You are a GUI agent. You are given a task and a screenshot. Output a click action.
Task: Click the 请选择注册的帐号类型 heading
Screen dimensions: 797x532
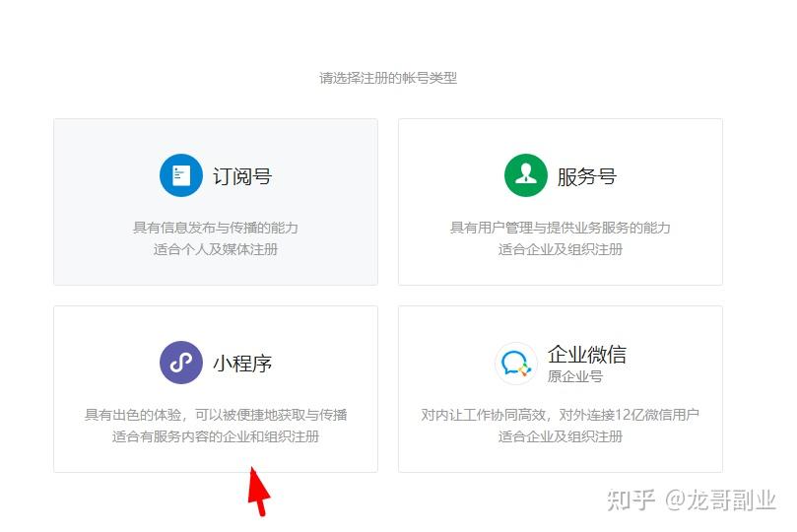tap(388, 78)
